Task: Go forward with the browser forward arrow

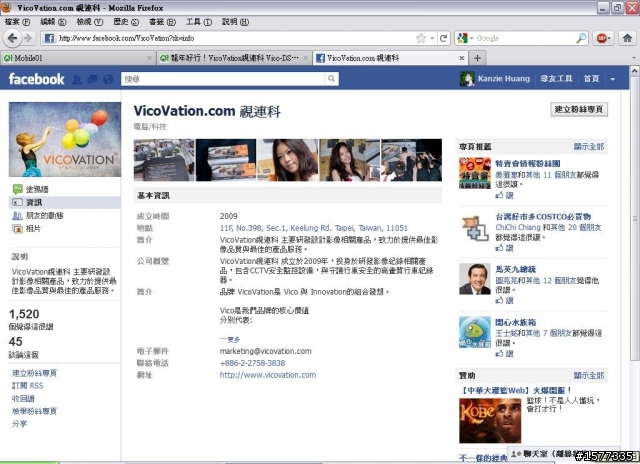Action: pos(28,38)
